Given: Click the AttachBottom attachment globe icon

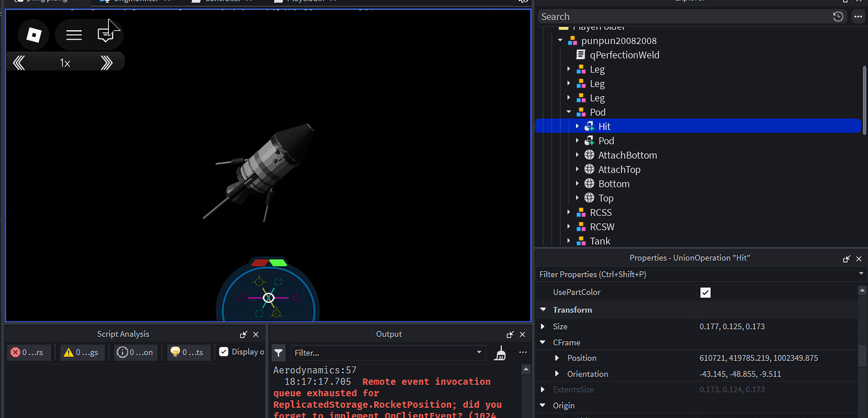Looking at the screenshot, I should point(589,155).
